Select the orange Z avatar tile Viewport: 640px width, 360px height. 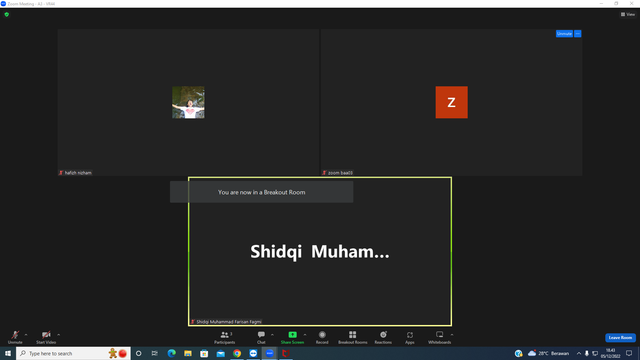(x=451, y=102)
